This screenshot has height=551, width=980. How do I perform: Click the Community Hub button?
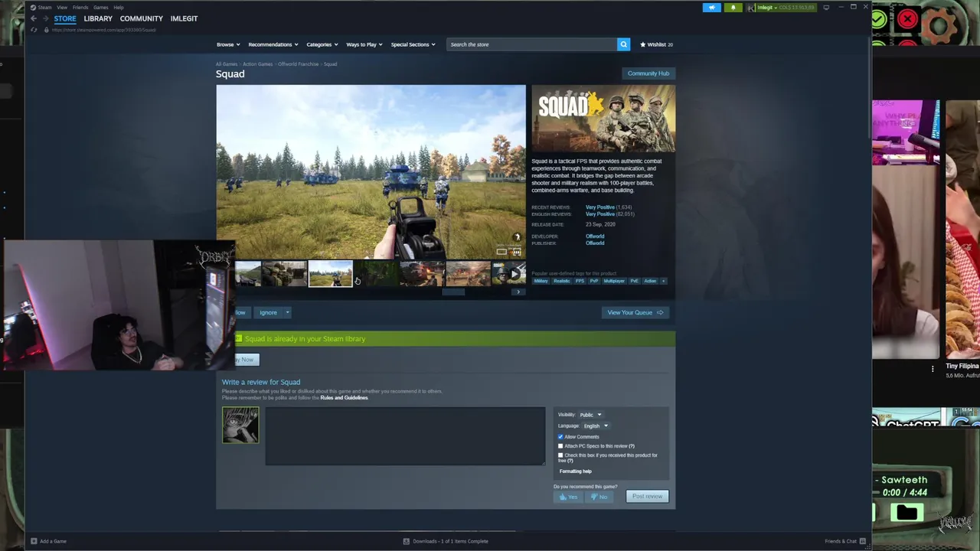[648, 73]
